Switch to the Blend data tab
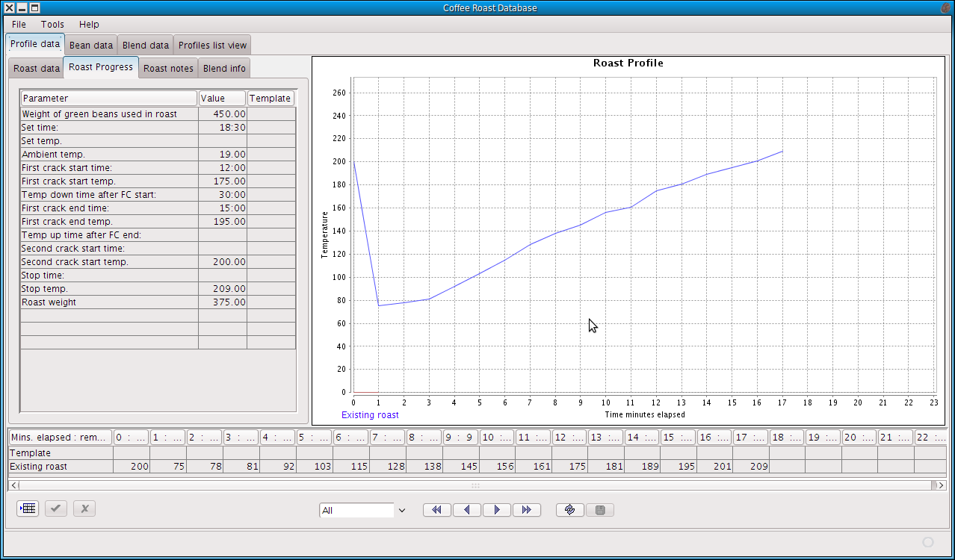Screen dimensions: 955x560 click(146, 46)
